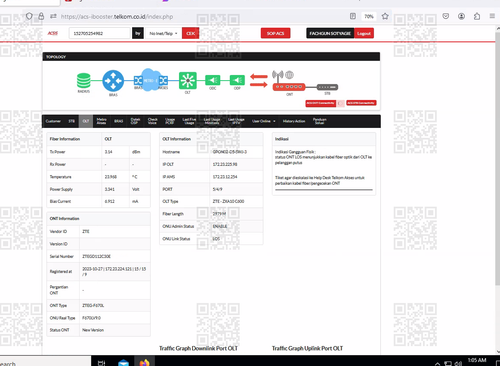Open the History Action tab
The width and height of the screenshot is (500, 366).
tap(294, 121)
